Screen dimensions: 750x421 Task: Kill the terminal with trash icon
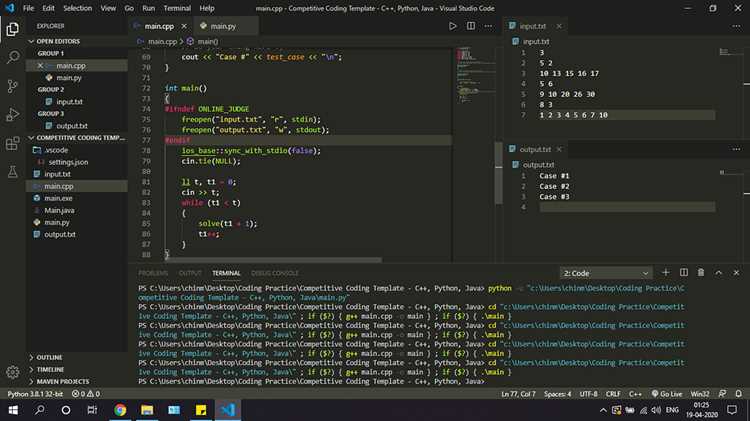pos(701,272)
